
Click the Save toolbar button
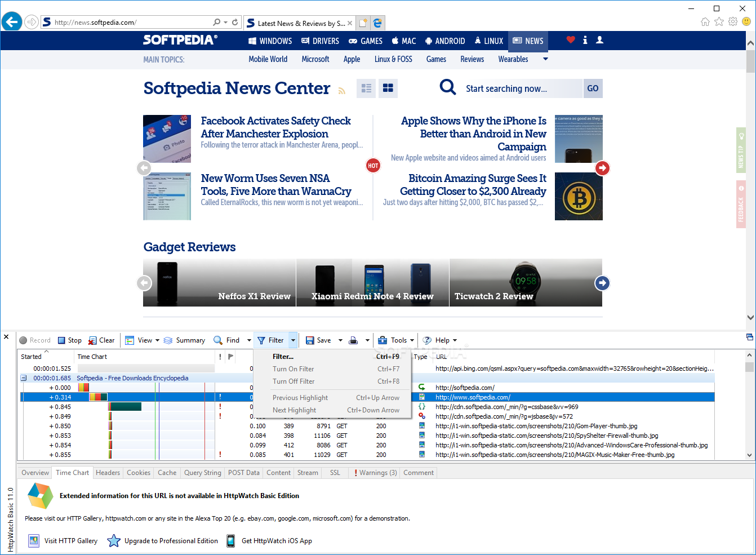318,340
